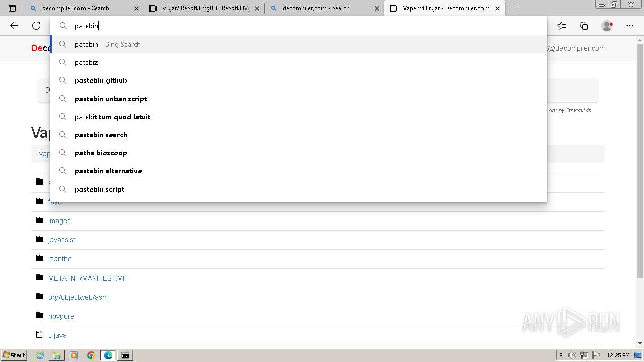Open the META-INF/MANIFEST.MF link

point(88,278)
